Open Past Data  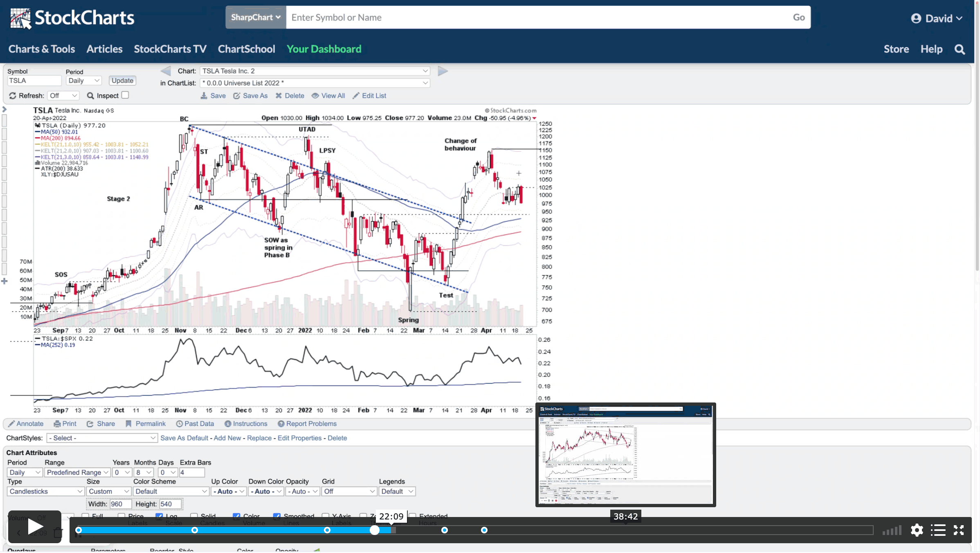[x=195, y=424]
